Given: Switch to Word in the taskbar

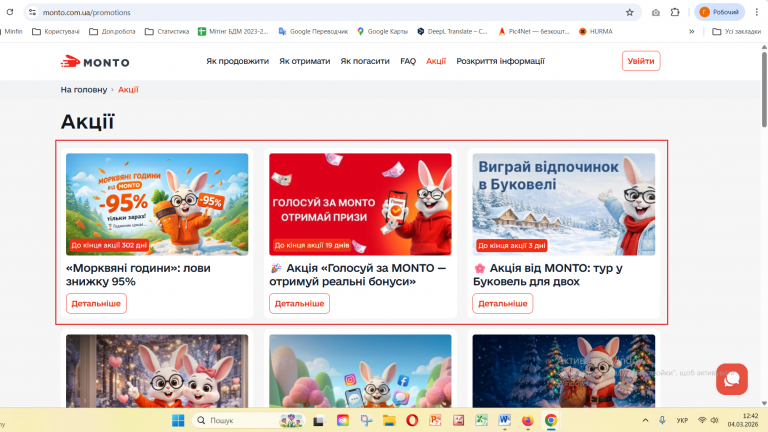Looking at the screenshot, I should click(504, 420).
